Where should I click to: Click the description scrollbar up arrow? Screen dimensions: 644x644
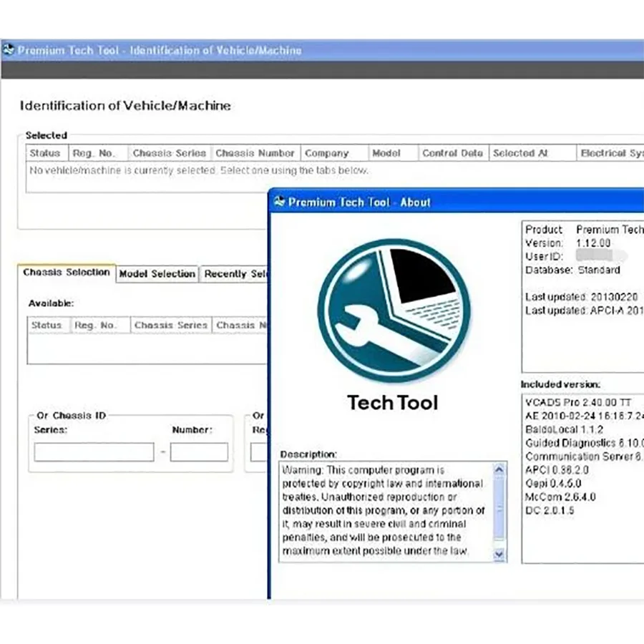pyautogui.click(x=499, y=469)
